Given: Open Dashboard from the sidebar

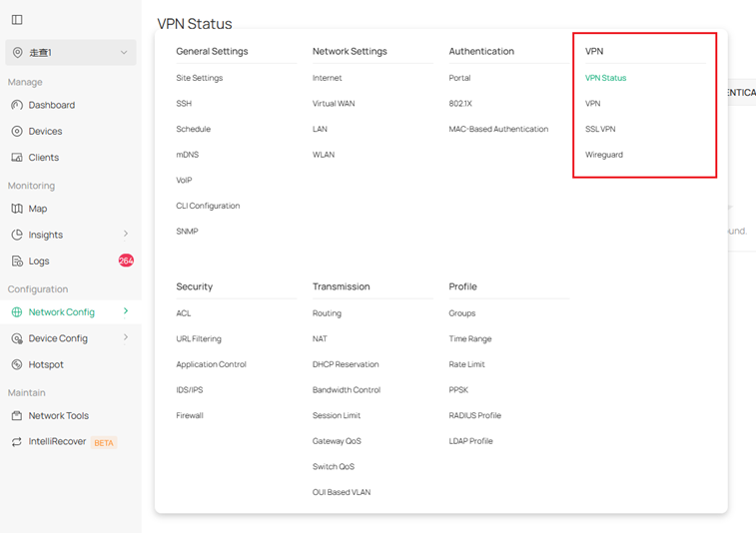Looking at the screenshot, I should (52, 105).
